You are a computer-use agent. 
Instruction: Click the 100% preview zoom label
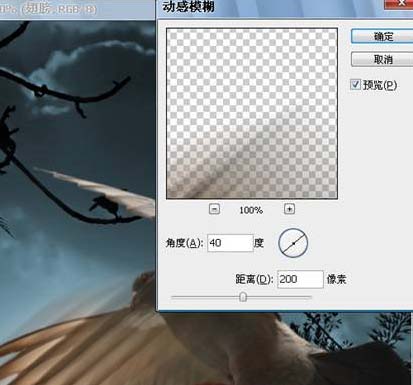pyautogui.click(x=251, y=210)
